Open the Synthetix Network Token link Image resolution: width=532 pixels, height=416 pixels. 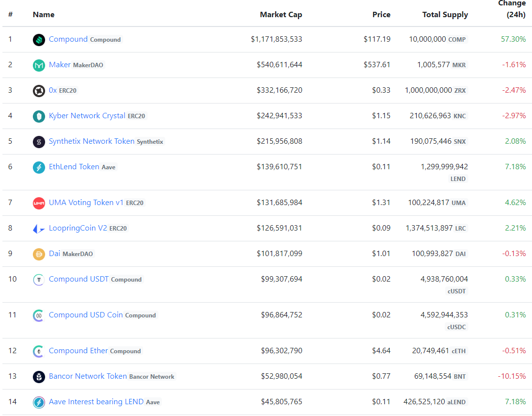coord(92,141)
